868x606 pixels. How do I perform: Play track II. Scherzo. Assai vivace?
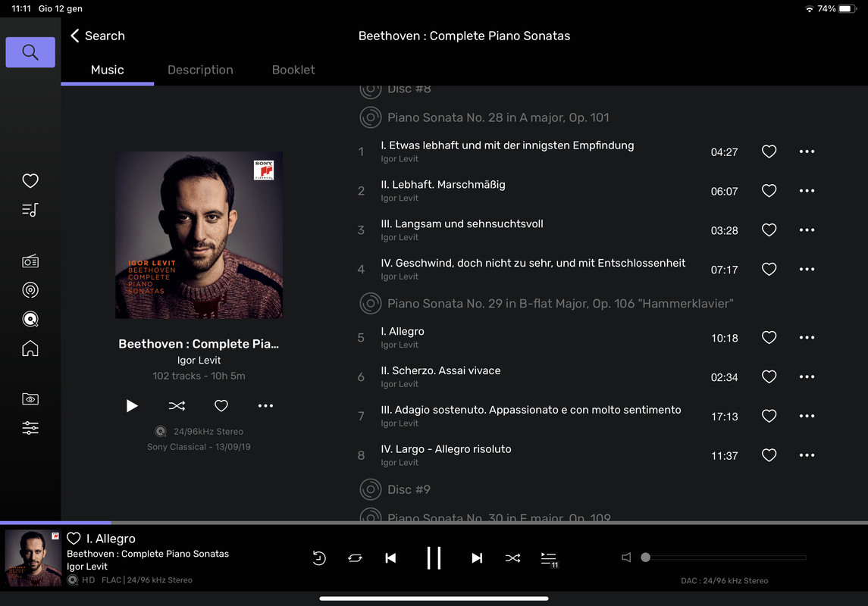pyautogui.click(x=440, y=370)
